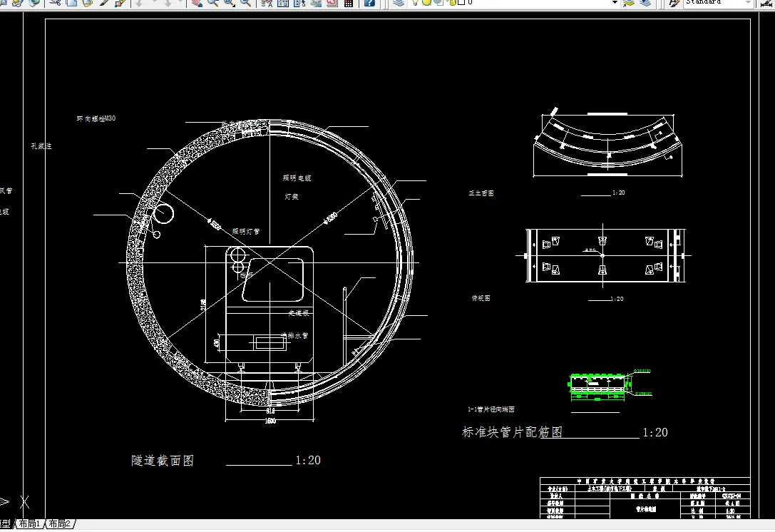Viewport: 775px width, 532px height.
Task: Select the Zoom Window tool
Action: (230, 2)
